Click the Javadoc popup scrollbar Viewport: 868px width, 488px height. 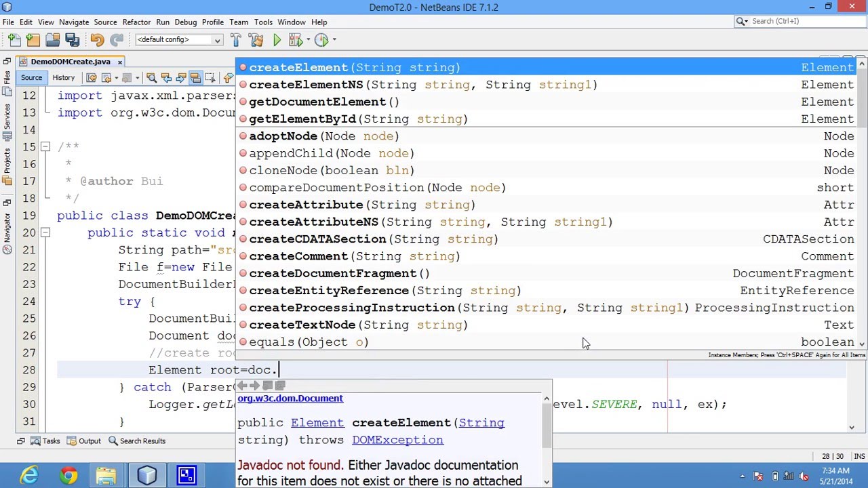pos(547,440)
